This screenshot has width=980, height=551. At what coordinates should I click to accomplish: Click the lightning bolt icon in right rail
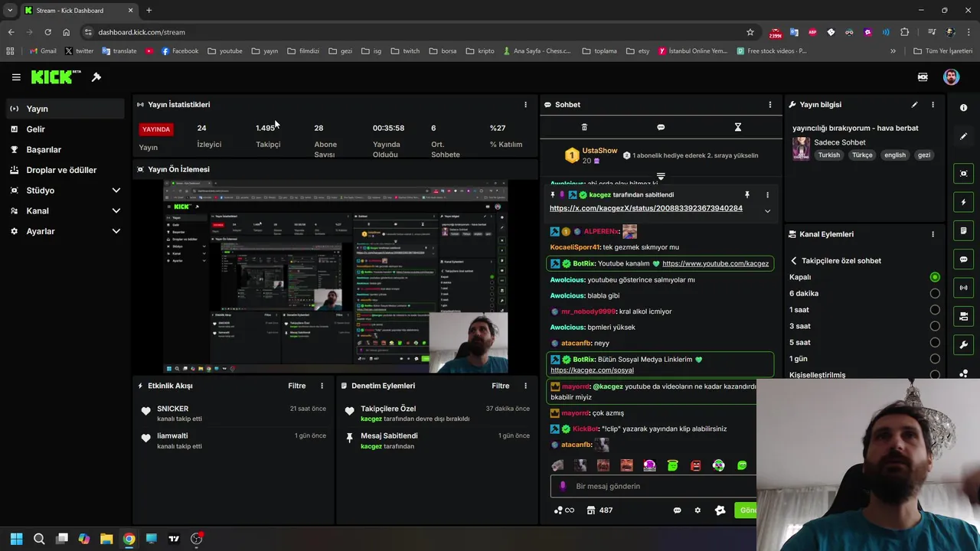point(963,202)
